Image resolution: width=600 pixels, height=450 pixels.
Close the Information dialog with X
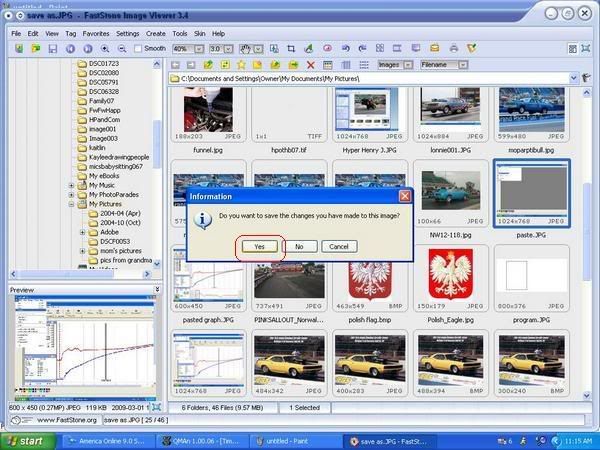(x=405, y=196)
